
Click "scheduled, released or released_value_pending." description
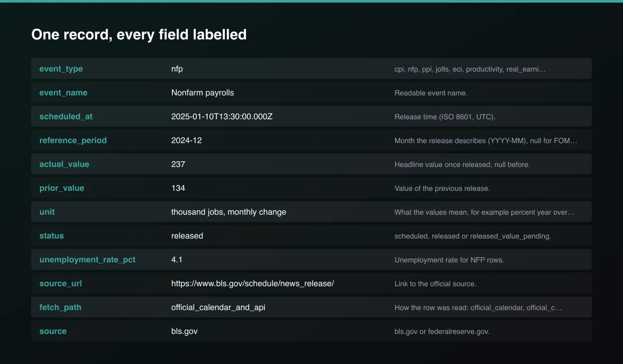tap(472, 236)
